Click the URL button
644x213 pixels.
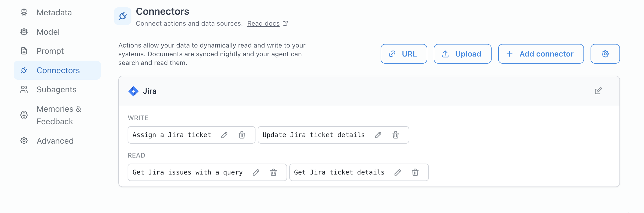pos(404,54)
